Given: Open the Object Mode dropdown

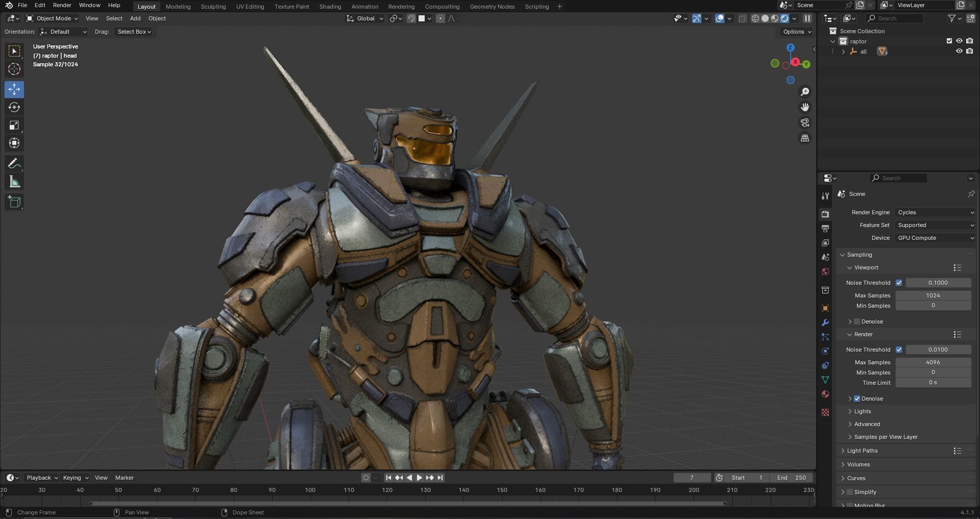Looking at the screenshot, I should pos(52,18).
